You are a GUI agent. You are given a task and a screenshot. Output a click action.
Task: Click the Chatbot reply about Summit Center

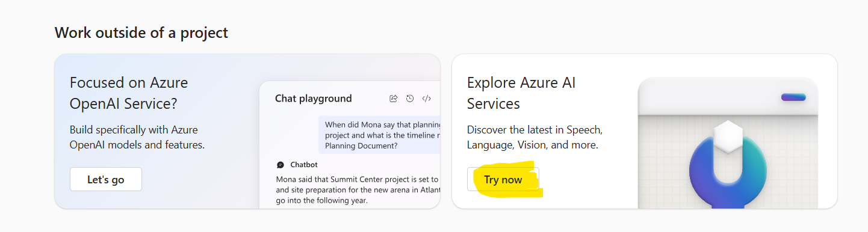[358, 190]
